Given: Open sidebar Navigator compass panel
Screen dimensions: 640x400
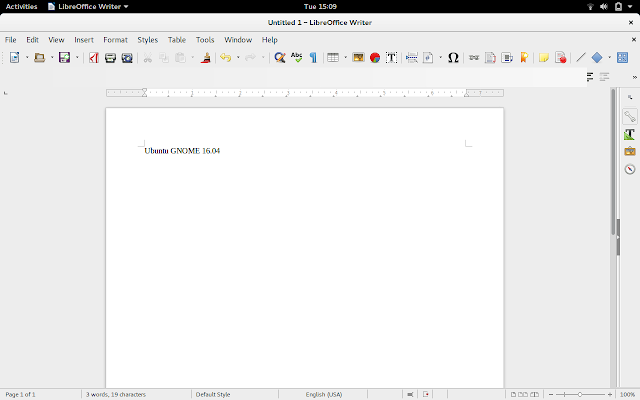Looking at the screenshot, I should point(630,169).
